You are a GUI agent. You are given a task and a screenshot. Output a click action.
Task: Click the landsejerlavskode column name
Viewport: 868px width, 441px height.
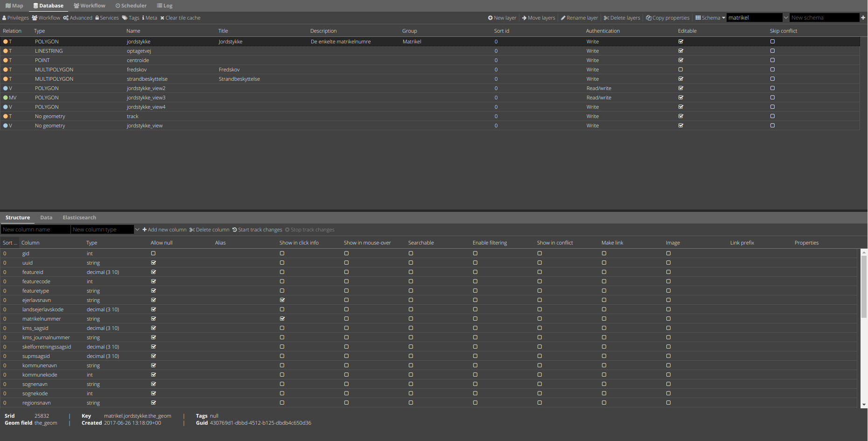(x=43, y=309)
